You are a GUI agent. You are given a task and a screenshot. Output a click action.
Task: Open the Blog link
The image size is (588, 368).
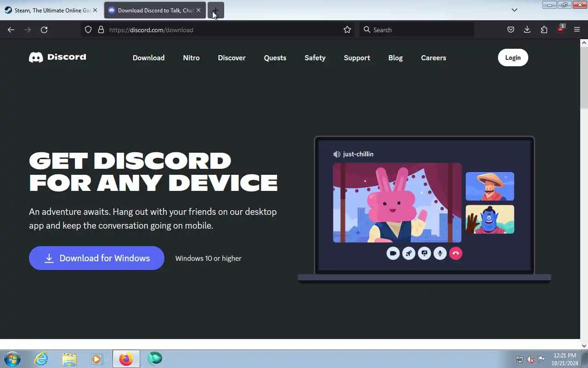click(396, 58)
